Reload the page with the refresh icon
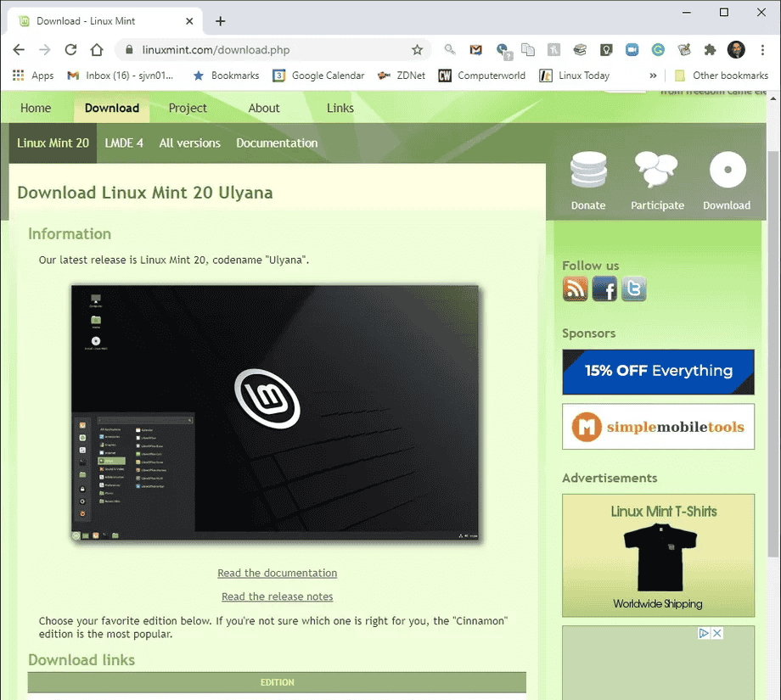 [x=70, y=49]
